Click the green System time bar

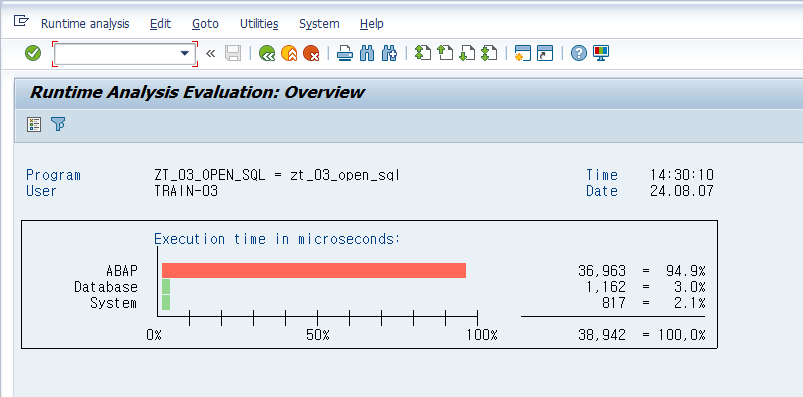click(x=166, y=302)
